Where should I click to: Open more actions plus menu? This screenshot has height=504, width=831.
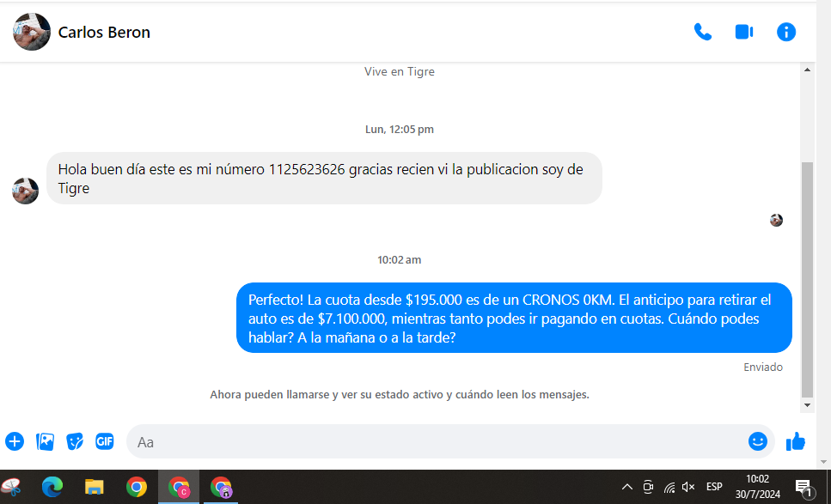(15, 441)
